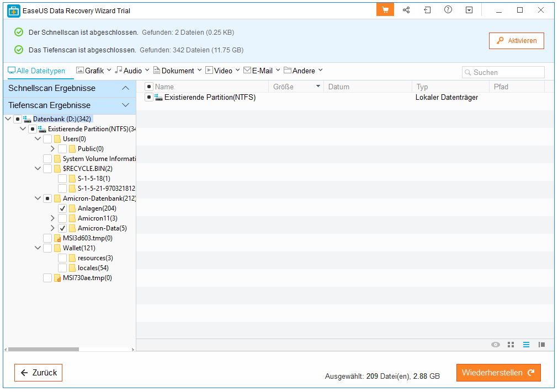Select the S-1-5-18(1) tree item
Viewport: 558px width, 392px height.
94,179
